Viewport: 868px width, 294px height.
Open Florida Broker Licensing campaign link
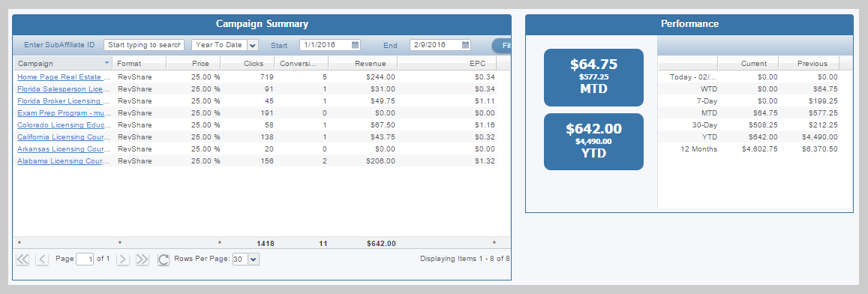[x=63, y=101]
